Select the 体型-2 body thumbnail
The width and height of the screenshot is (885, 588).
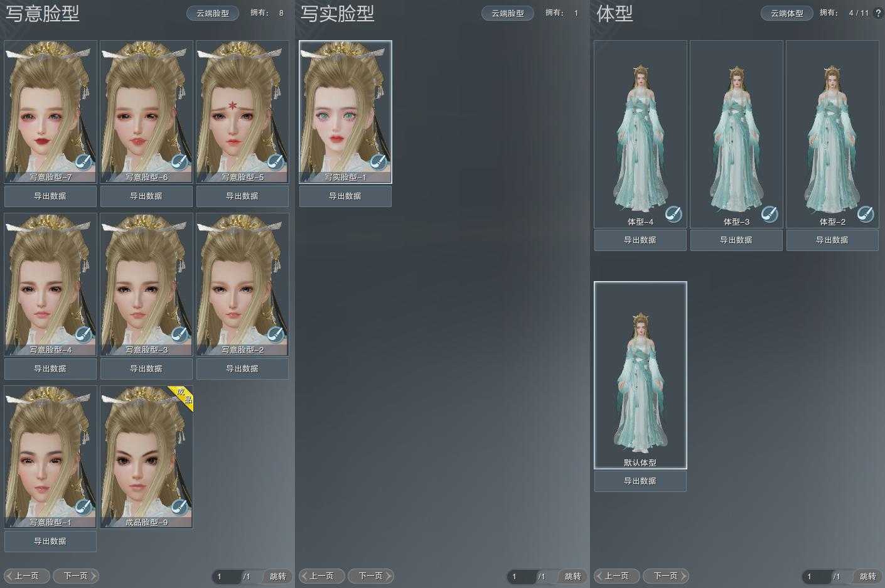pyautogui.click(x=832, y=134)
